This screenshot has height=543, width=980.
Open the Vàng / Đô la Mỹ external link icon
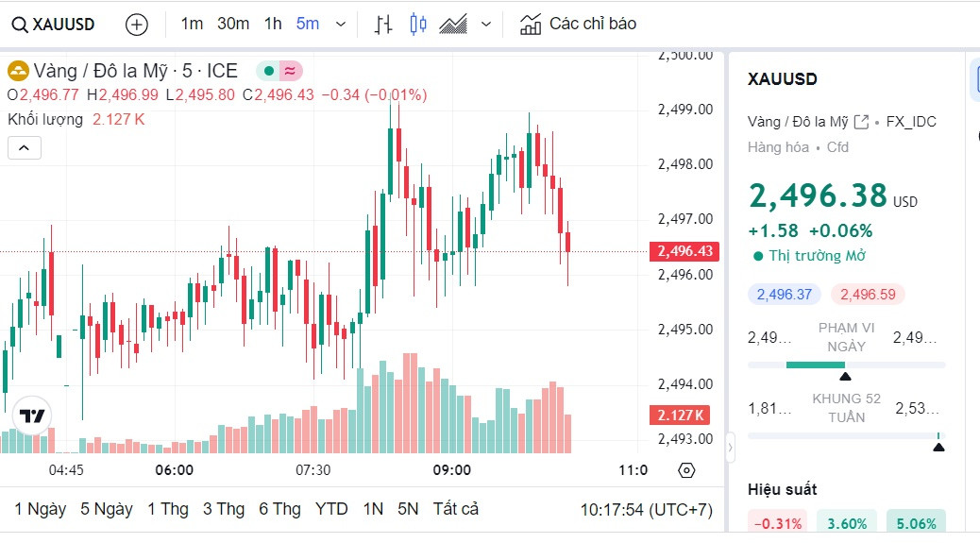click(x=861, y=122)
